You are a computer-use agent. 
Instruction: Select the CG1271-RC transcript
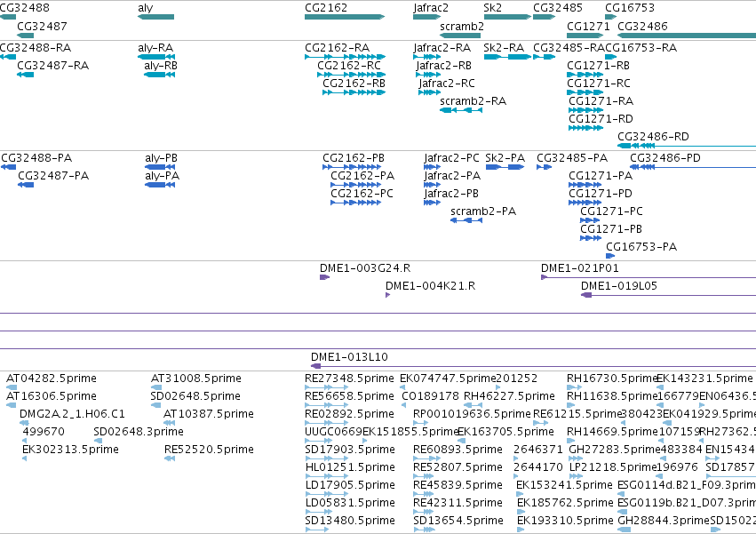[x=585, y=92]
